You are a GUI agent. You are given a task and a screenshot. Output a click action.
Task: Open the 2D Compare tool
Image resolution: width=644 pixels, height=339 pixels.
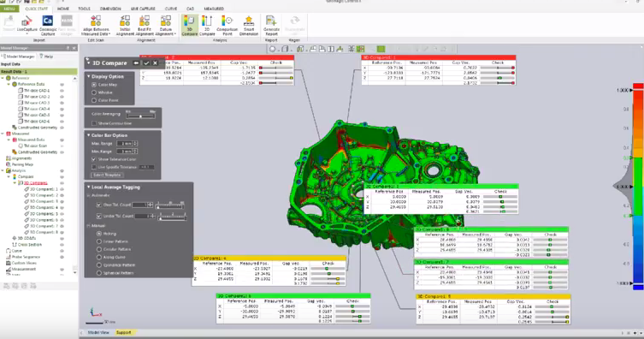pyautogui.click(x=207, y=26)
